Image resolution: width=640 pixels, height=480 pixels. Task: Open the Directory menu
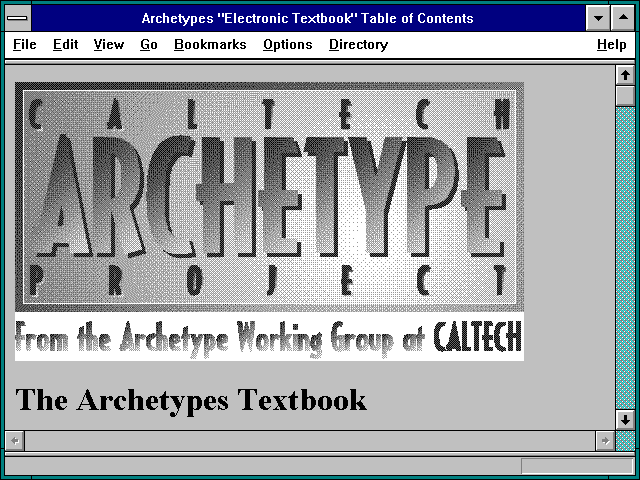click(x=358, y=44)
